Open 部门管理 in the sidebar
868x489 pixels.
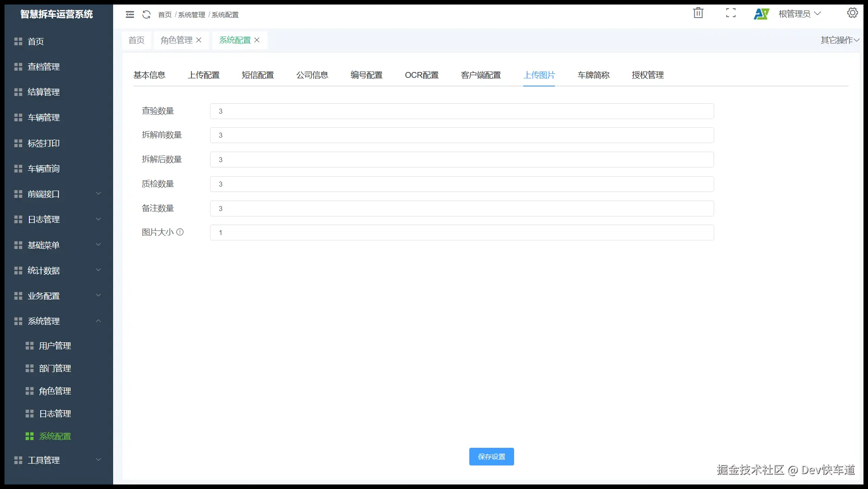coord(55,369)
